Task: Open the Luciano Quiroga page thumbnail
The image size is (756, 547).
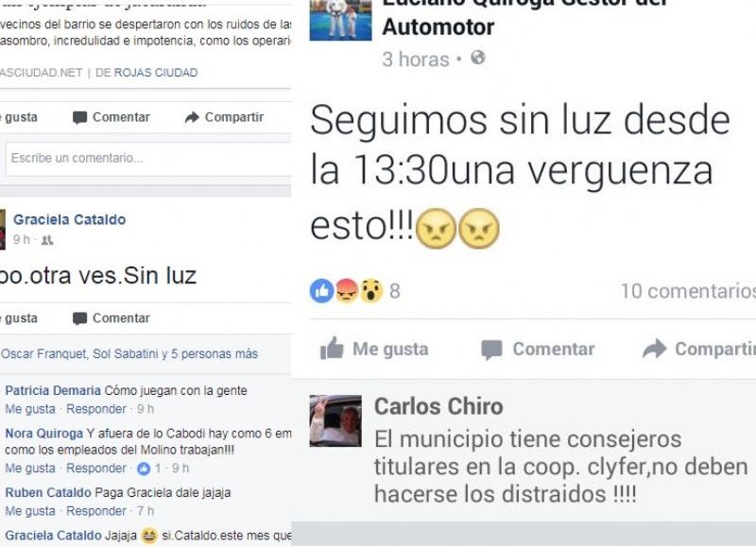Action: (x=340, y=20)
